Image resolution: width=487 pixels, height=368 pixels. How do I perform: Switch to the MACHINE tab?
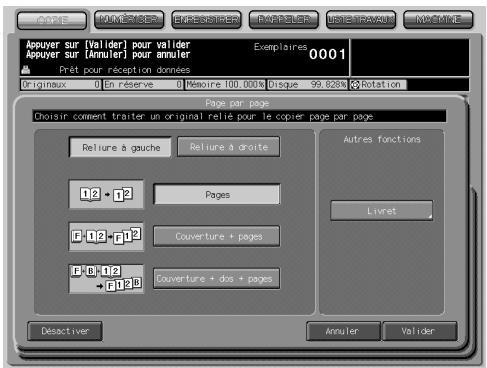[x=438, y=20]
